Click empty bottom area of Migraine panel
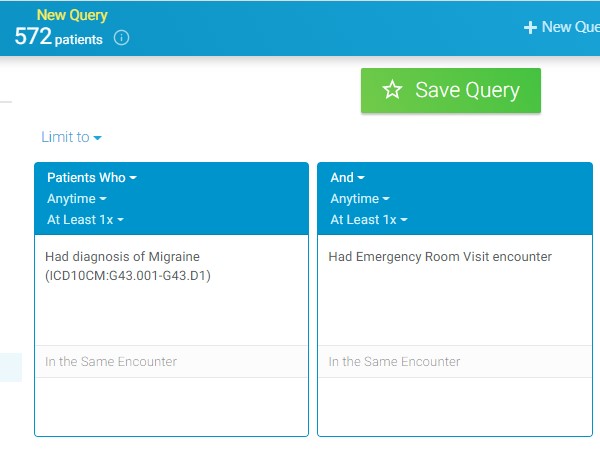Screen dimensions: 600x454 point(171,406)
